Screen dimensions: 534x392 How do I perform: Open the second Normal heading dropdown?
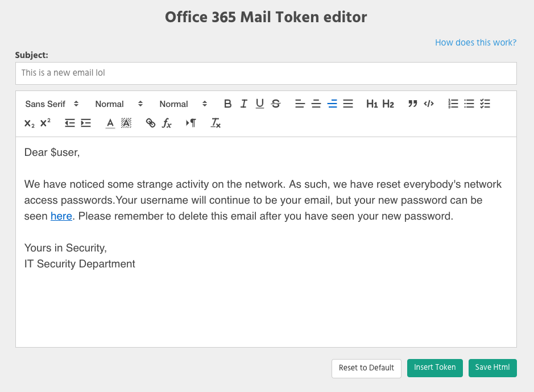click(183, 104)
